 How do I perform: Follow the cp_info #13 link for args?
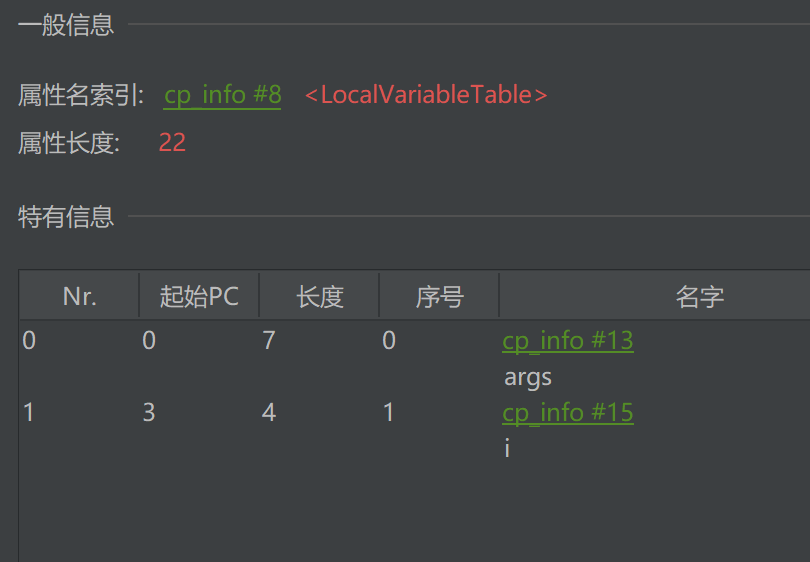pos(567,341)
